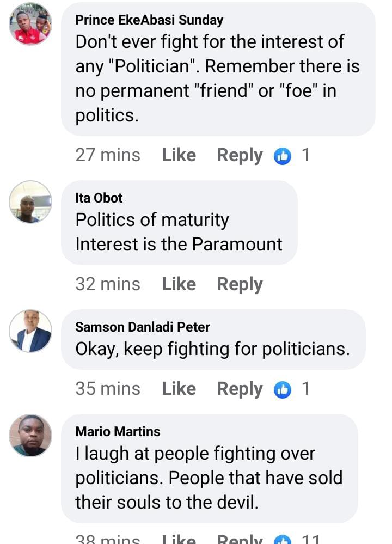392x544 pixels.
Task: Open the name link Ita Obot
Action: point(99,198)
